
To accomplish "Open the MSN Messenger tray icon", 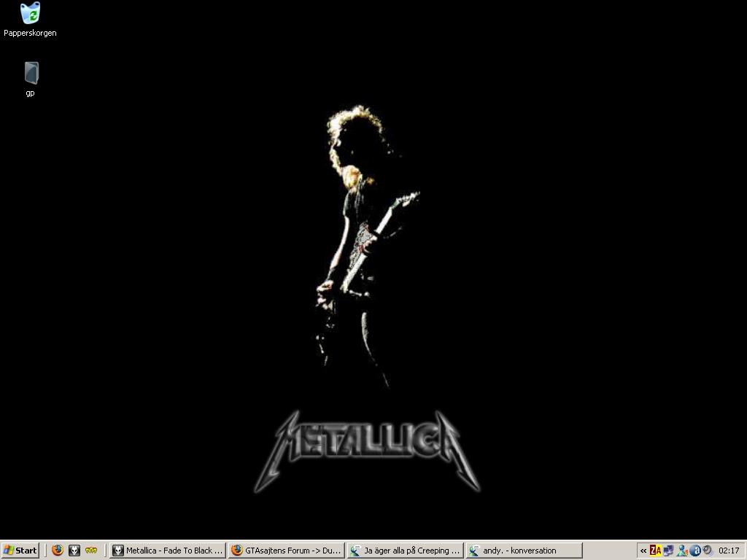I will pos(682,551).
